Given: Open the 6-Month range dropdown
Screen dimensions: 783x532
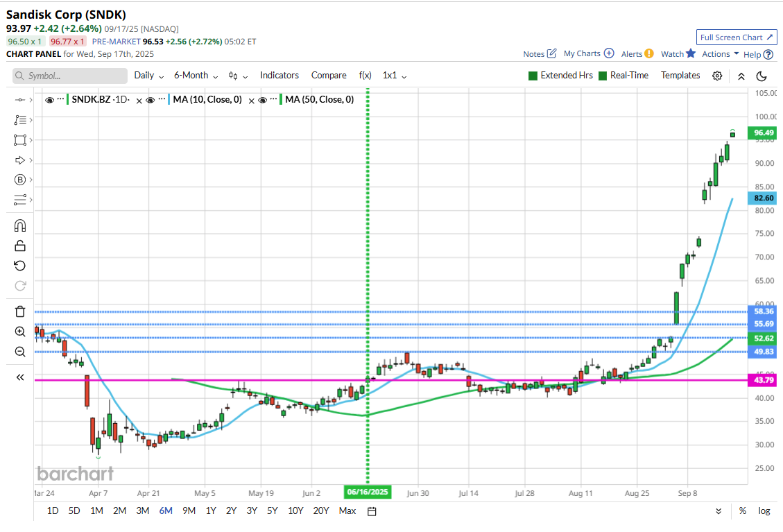Looking at the screenshot, I should pyautogui.click(x=195, y=75).
